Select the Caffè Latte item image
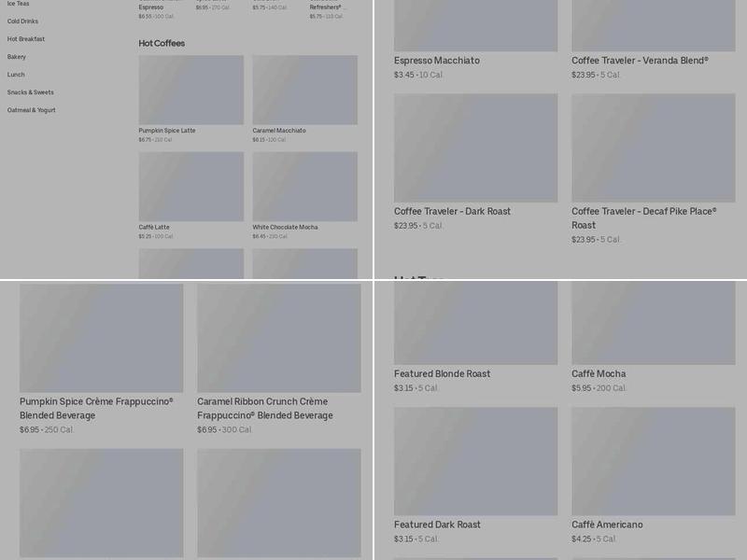This screenshot has width=747, height=560. tap(190, 187)
